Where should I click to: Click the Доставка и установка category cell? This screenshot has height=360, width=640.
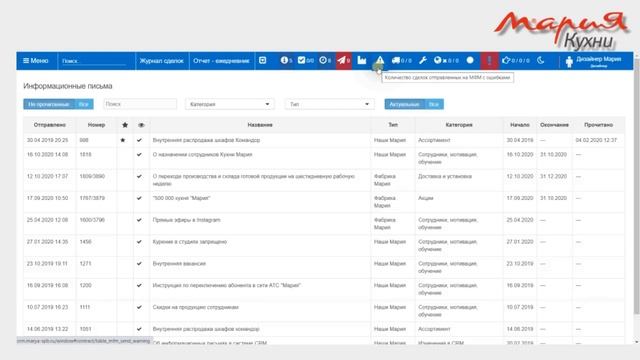(445, 176)
